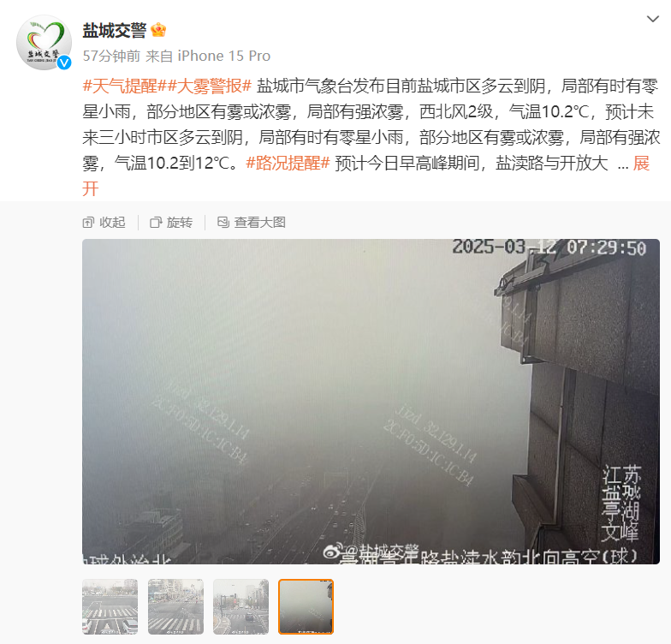Select the first intersection thumbnail
The width and height of the screenshot is (671, 644).
(110, 606)
